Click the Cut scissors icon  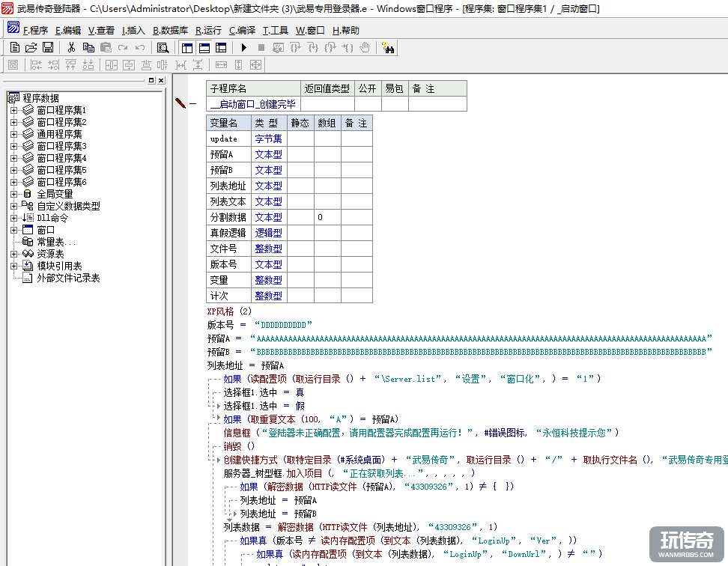click(x=71, y=47)
